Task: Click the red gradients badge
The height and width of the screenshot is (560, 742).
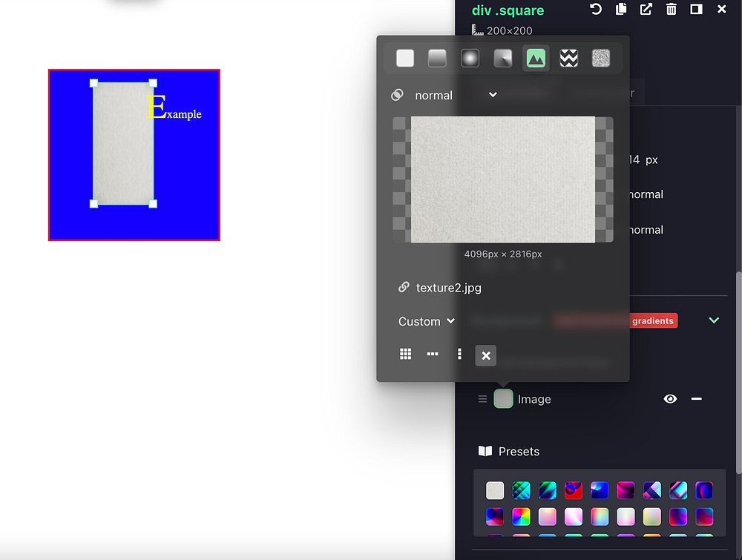Action: point(652,320)
